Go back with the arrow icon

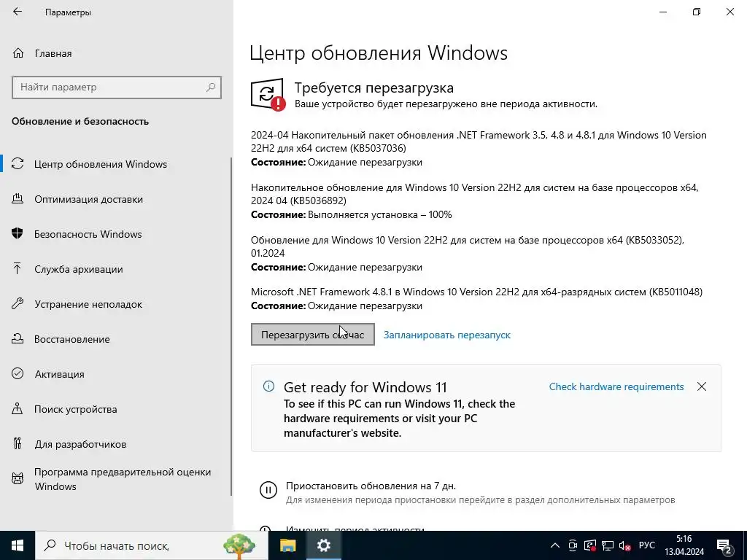click(18, 12)
